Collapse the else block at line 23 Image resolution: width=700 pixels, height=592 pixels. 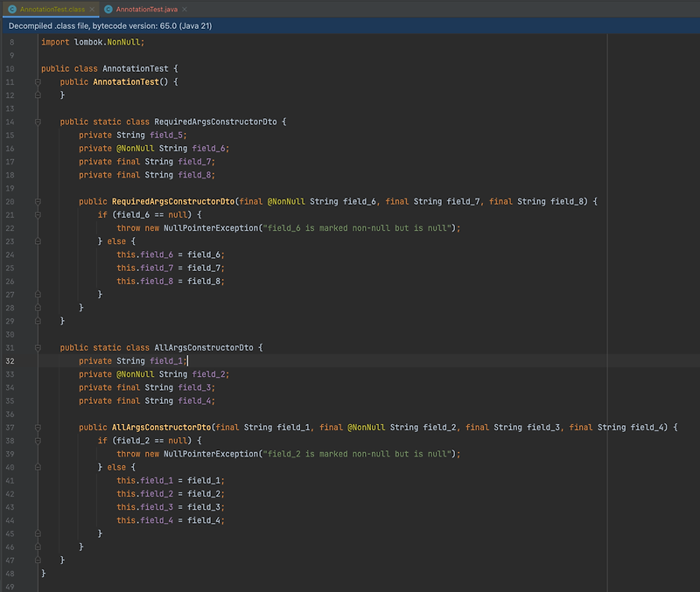[38, 241]
